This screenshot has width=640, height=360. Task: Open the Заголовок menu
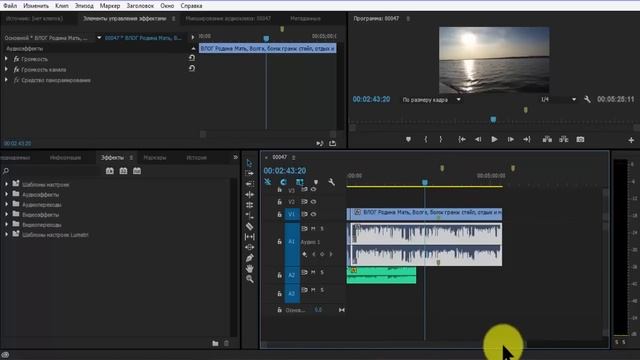[140, 6]
